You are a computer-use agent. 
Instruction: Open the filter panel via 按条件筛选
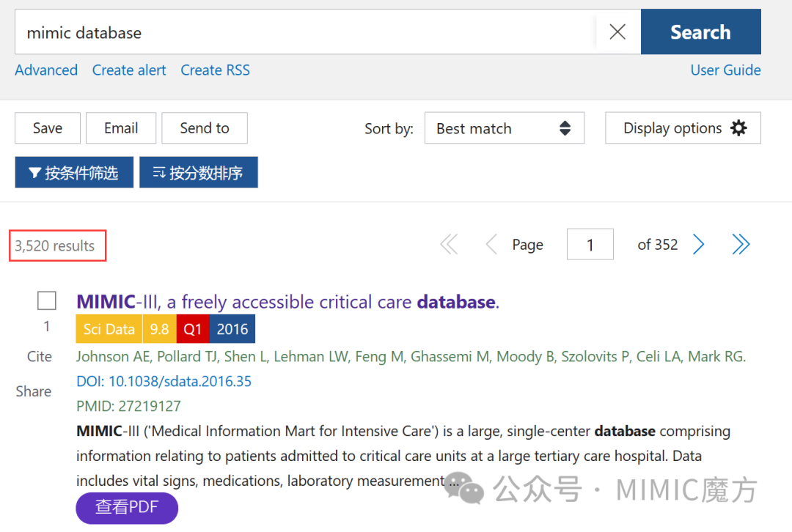[73, 172]
